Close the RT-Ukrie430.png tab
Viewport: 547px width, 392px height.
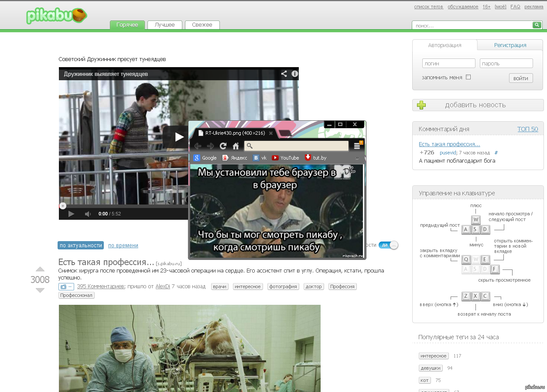pos(270,133)
